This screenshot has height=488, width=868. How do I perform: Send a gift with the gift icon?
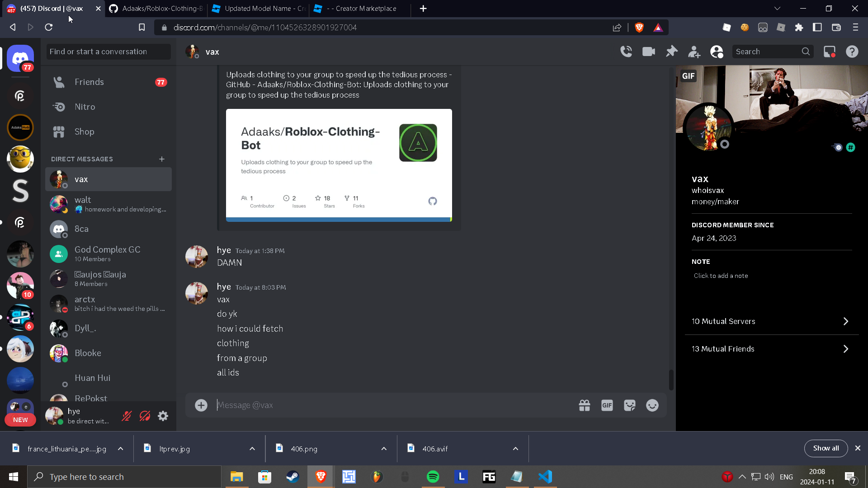pos(584,405)
